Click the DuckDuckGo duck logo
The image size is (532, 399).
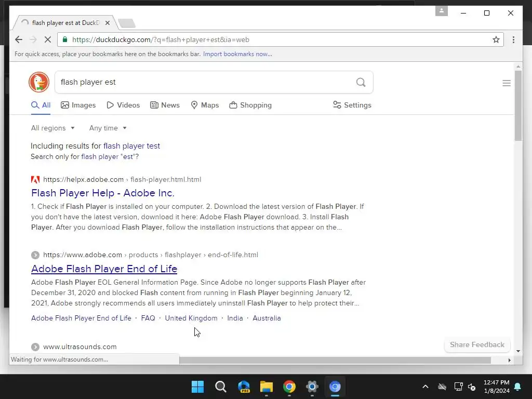pyautogui.click(x=39, y=82)
